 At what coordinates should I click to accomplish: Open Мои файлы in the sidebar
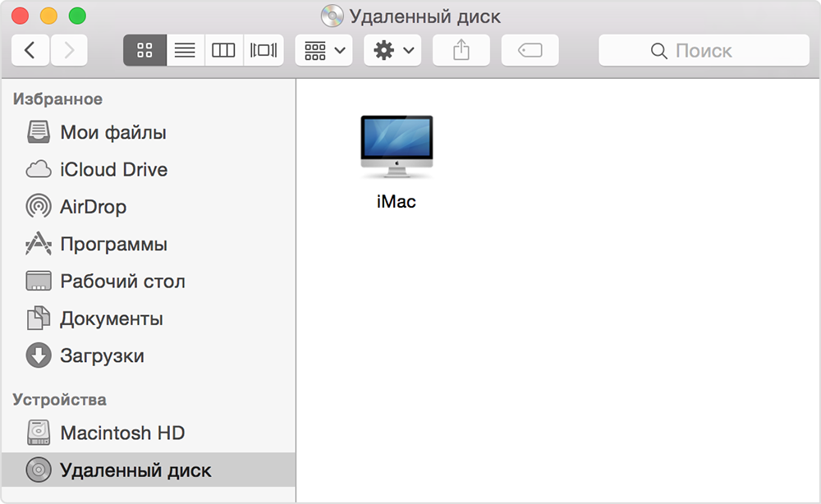(x=112, y=132)
